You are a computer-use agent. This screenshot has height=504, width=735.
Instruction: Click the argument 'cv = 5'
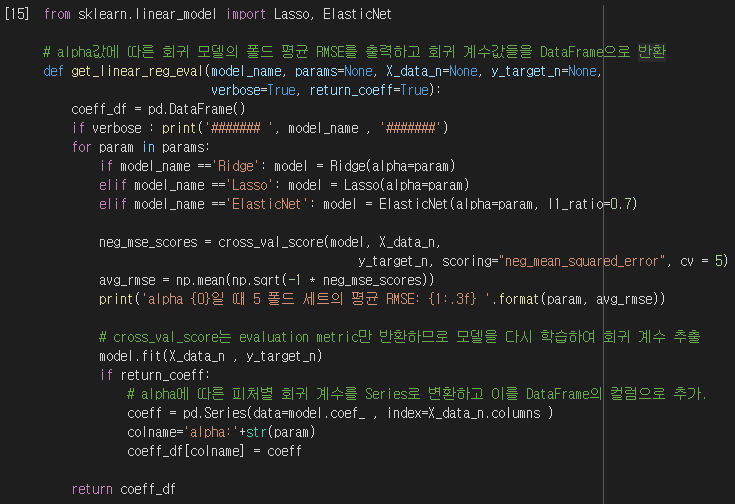[x=703, y=261]
